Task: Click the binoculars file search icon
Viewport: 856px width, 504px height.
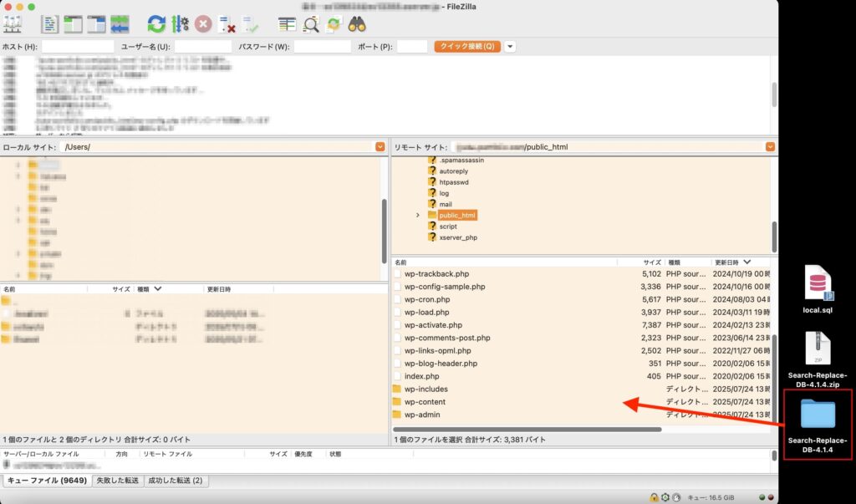Action: (357, 24)
